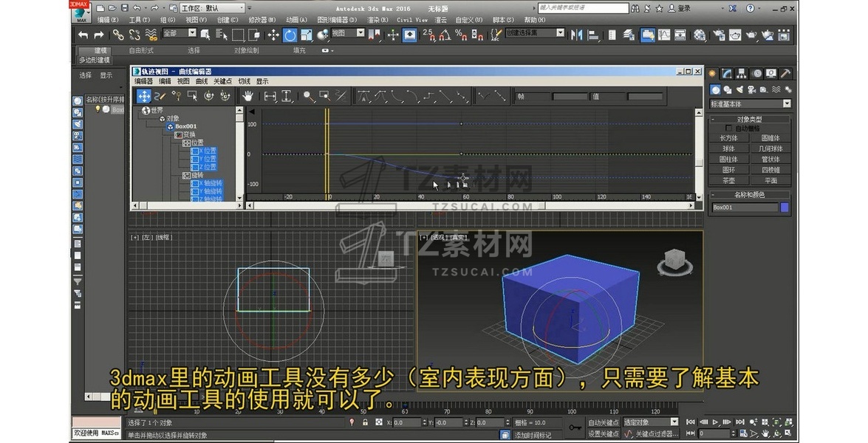Select the Pan hand tool in curve editor
This screenshot has height=443, width=868.
[248, 96]
